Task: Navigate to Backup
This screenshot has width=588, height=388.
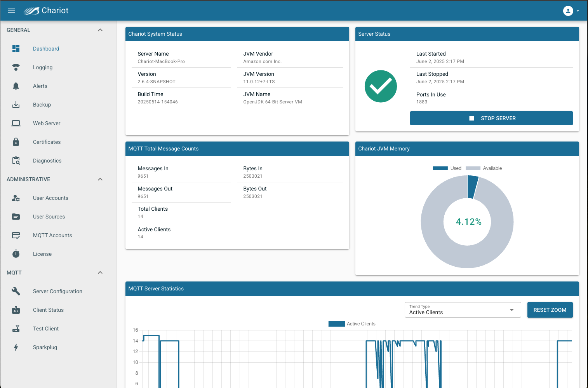Action: point(42,105)
